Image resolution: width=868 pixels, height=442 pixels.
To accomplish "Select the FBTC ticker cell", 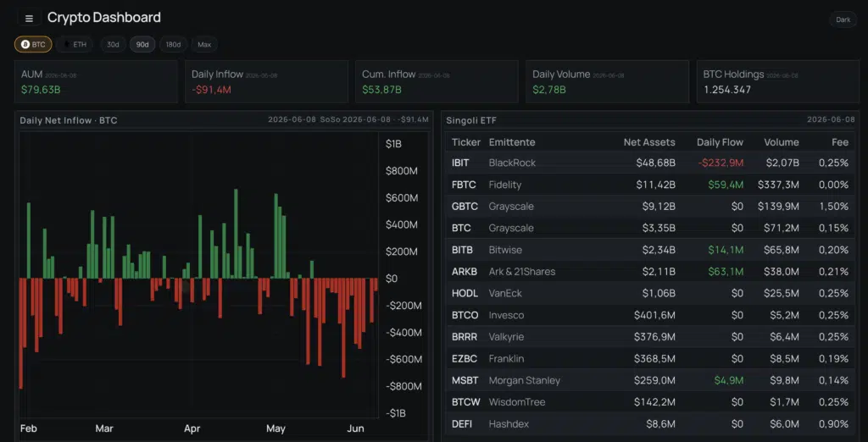I will pos(463,185).
